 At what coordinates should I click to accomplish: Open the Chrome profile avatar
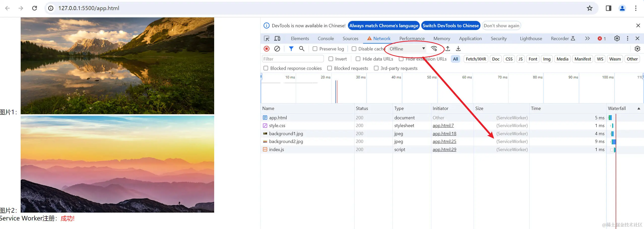(622, 8)
